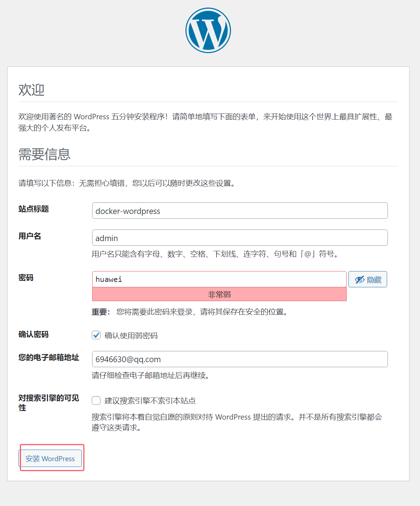Click the 您的电子邮箱地址 label
Image resolution: width=420 pixels, height=506 pixels.
[x=49, y=357]
